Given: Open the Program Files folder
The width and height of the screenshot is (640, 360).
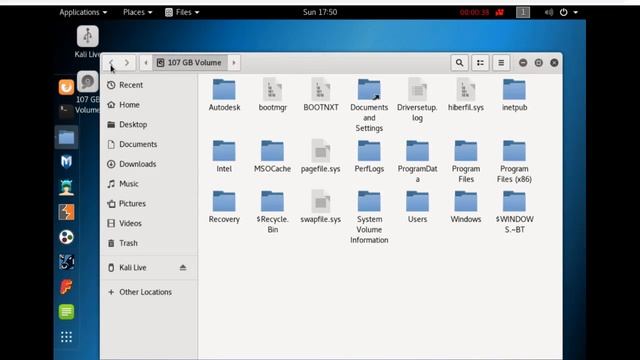Looking at the screenshot, I should (466, 161).
